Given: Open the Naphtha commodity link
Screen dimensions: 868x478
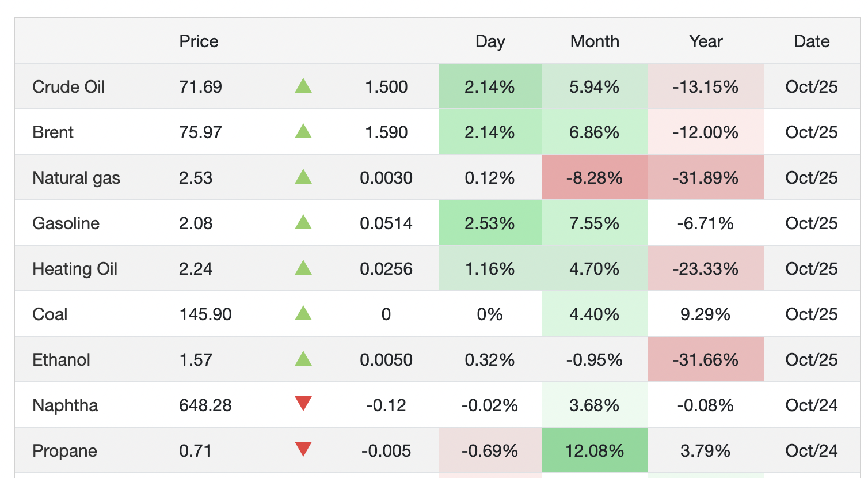Looking at the screenshot, I should [65, 405].
